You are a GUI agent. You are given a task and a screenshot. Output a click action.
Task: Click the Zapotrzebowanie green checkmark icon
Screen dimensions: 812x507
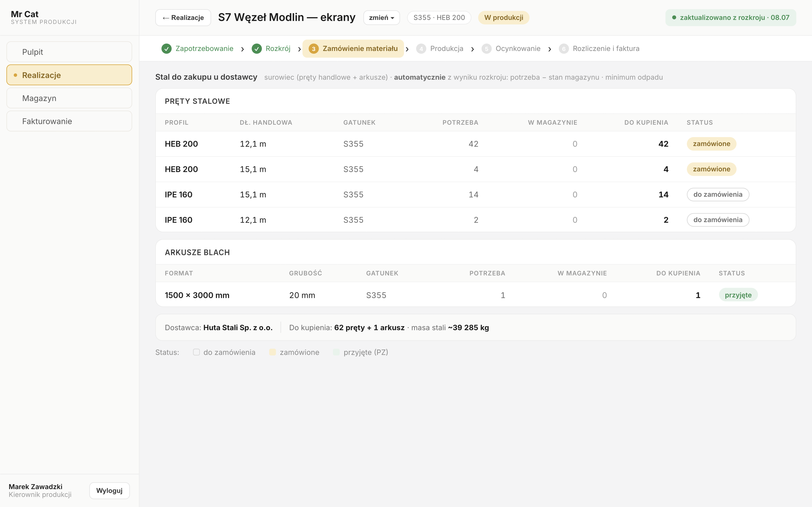(x=166, y=49)
